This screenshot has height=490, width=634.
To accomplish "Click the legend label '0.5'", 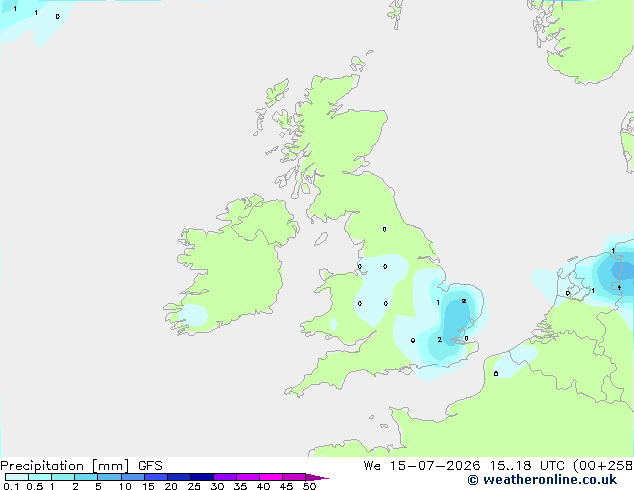I will click(x=35, y=486).
